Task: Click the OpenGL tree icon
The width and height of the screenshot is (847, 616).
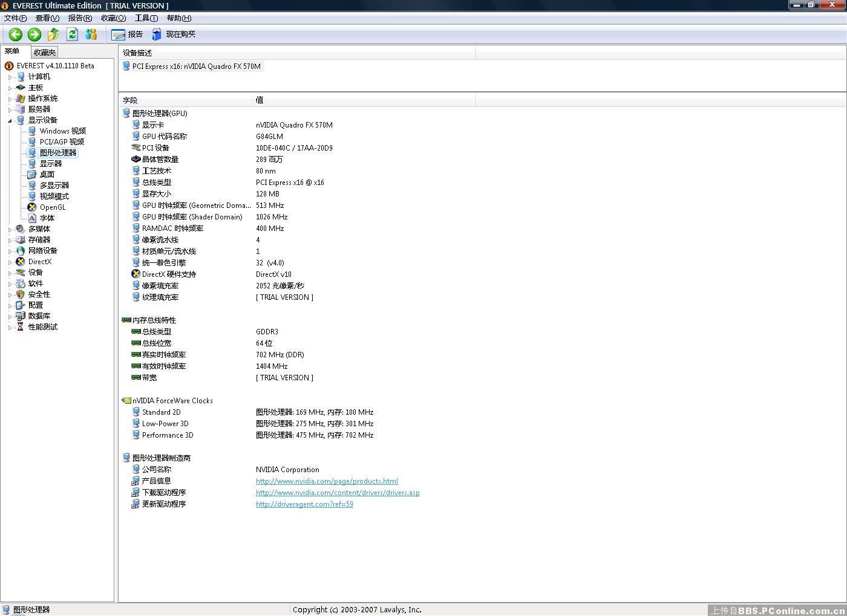Action: (32, 207)
